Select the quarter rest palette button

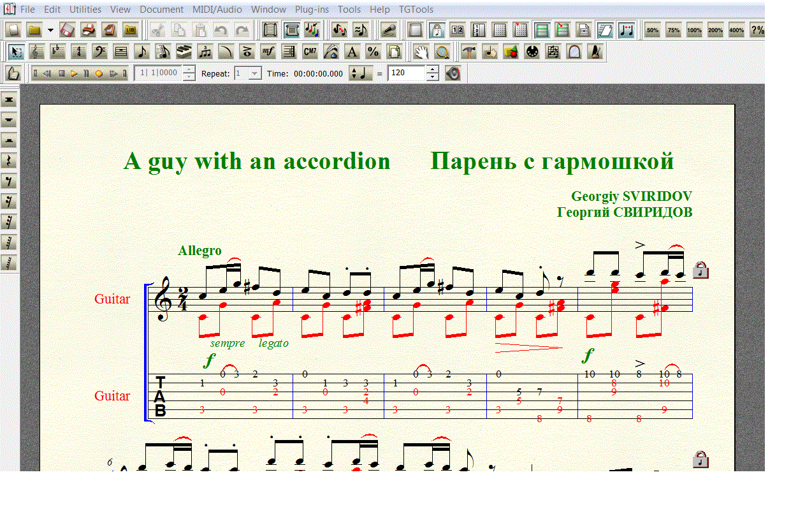click(x=9, y=161)
